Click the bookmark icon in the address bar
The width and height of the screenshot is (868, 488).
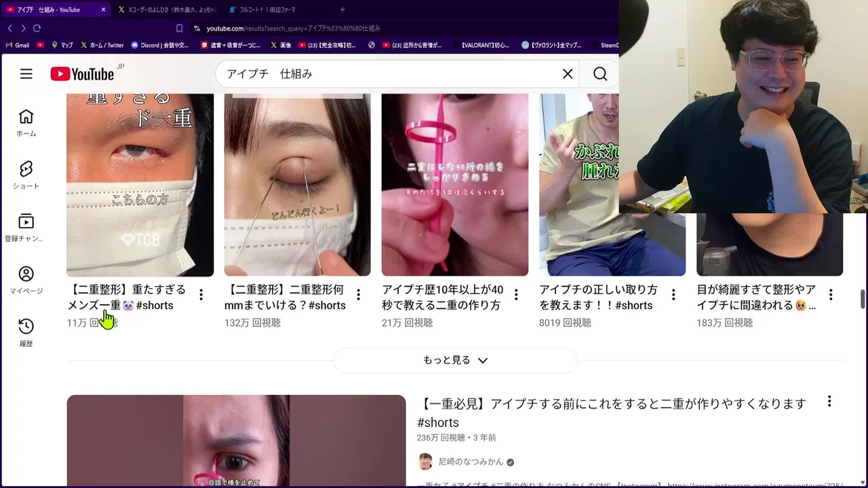click(179, 28)
